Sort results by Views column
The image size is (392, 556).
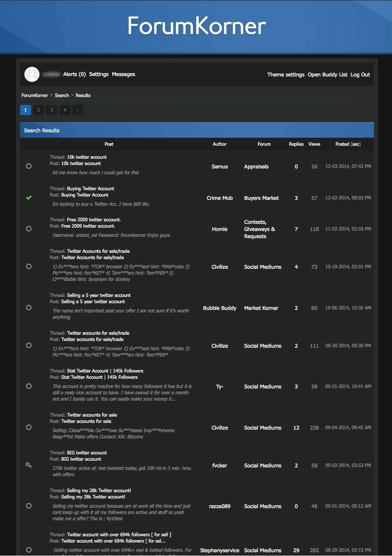[314, 144]
